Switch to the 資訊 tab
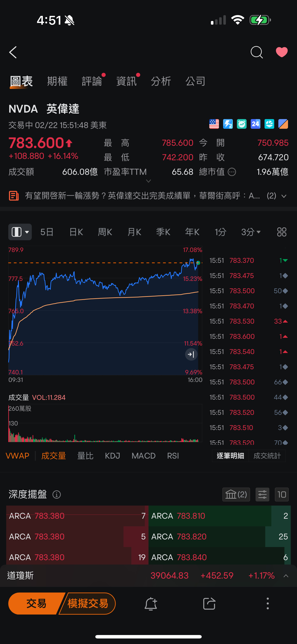 126,81
